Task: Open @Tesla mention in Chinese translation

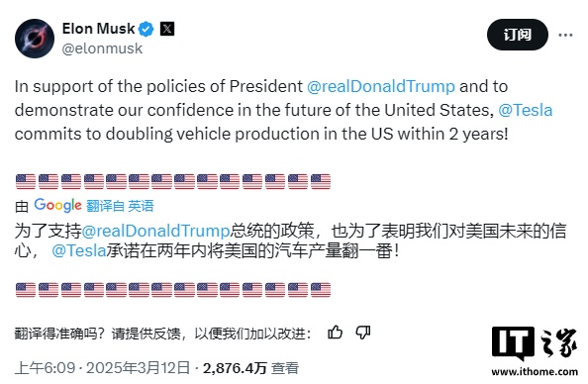Action: [x=79, y=250]
